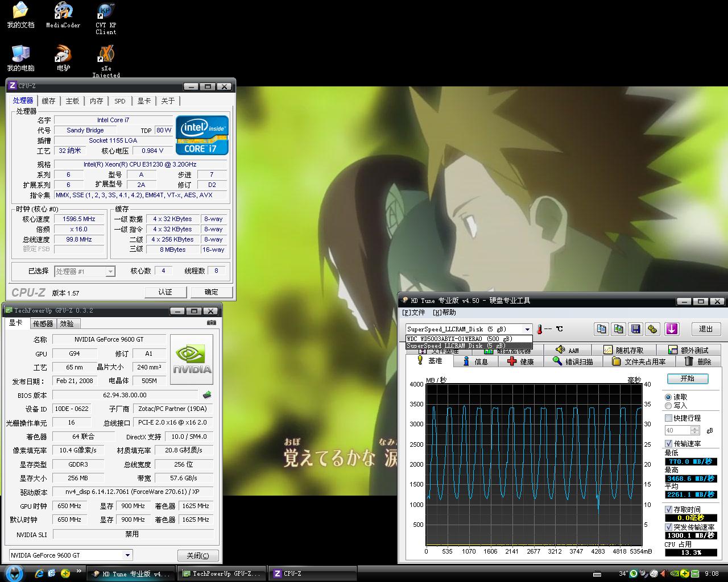Expand the quick launch overflow chevron

coord(78,571)
